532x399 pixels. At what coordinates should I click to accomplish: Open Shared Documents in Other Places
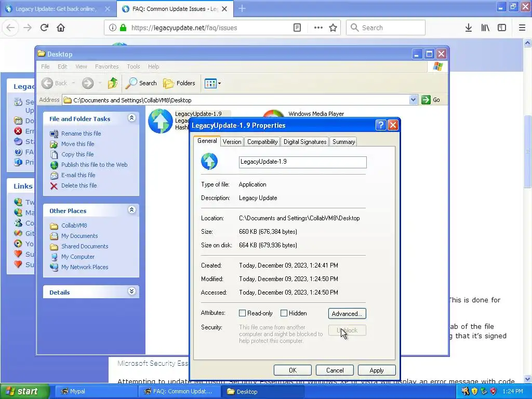[85, 246]
